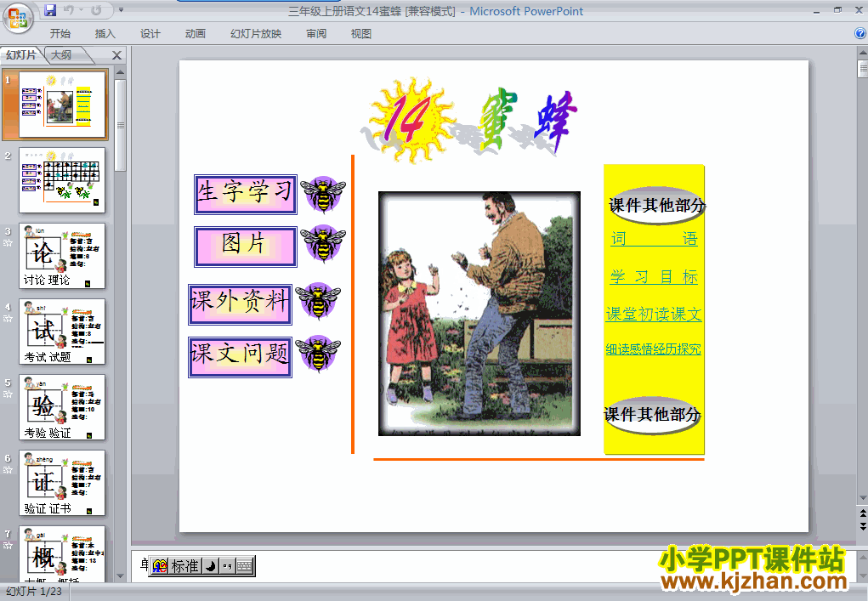Click the animation star icon beside slide 5

point(8,394)
